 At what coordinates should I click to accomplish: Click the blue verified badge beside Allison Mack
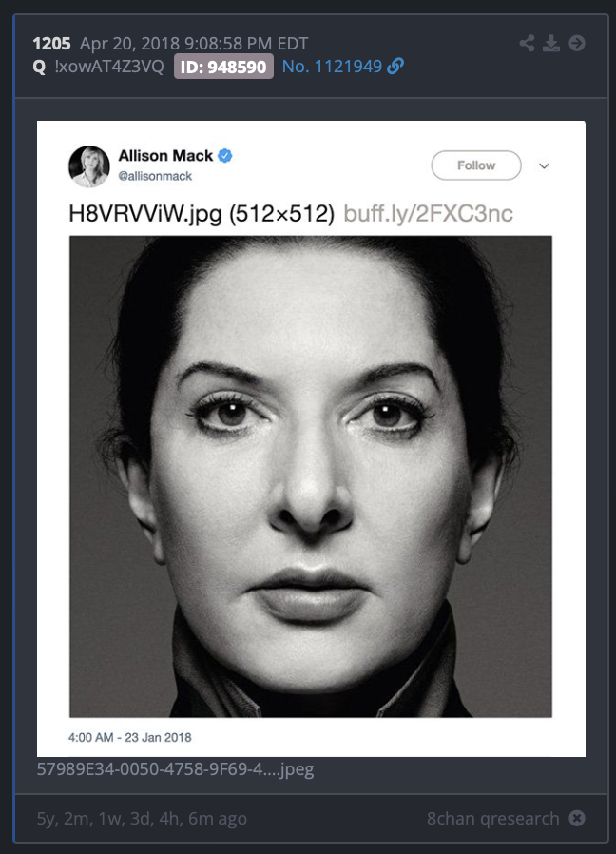[x=225, y=156]
